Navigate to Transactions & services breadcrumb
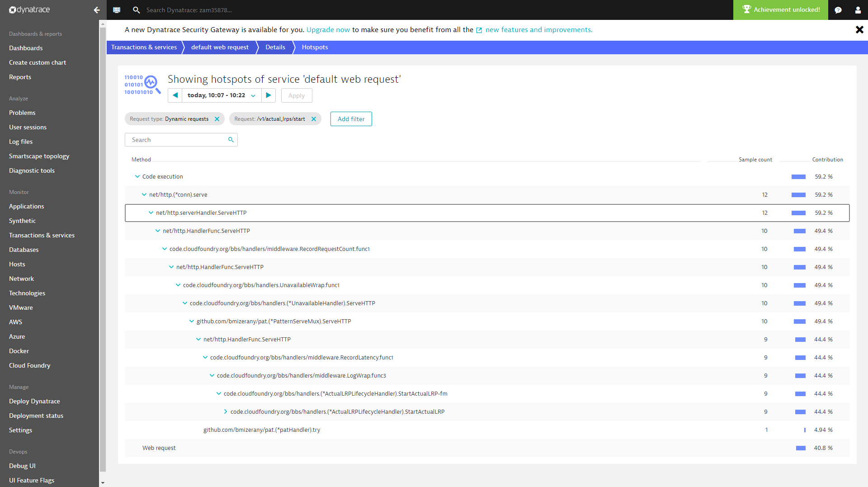 144,47
